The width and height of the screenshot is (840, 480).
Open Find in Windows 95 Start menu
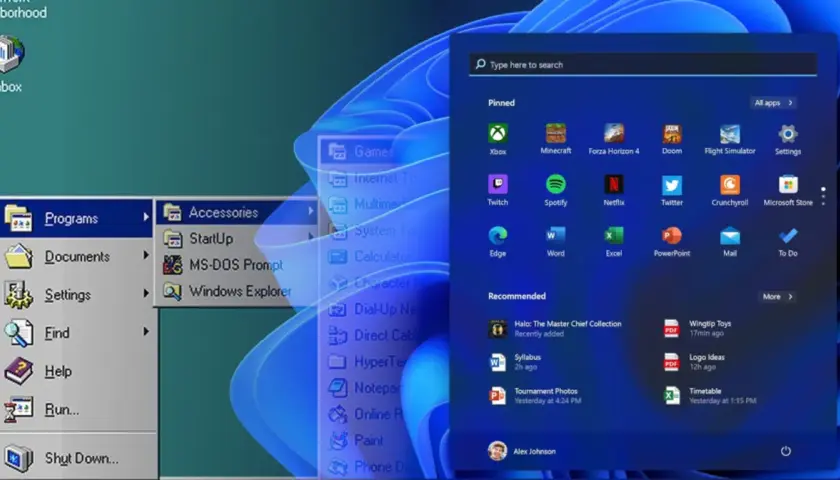point(76,333)
